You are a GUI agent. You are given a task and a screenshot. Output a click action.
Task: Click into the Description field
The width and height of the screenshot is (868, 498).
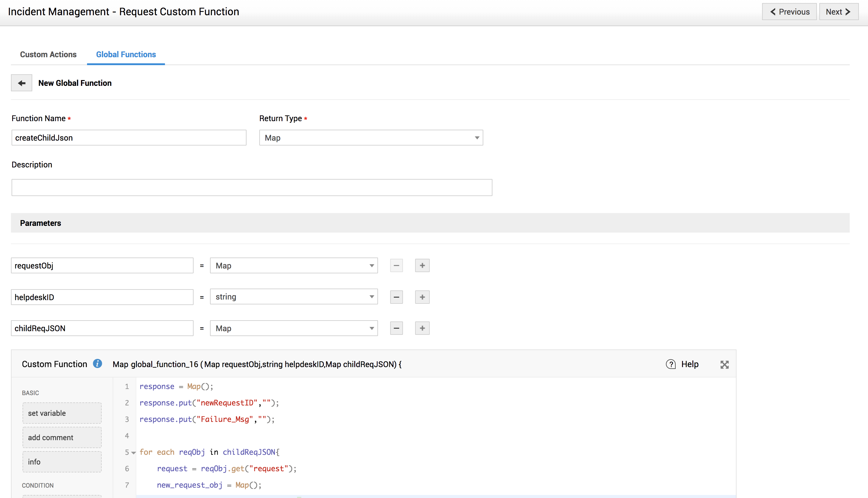(x=252, y=188)
